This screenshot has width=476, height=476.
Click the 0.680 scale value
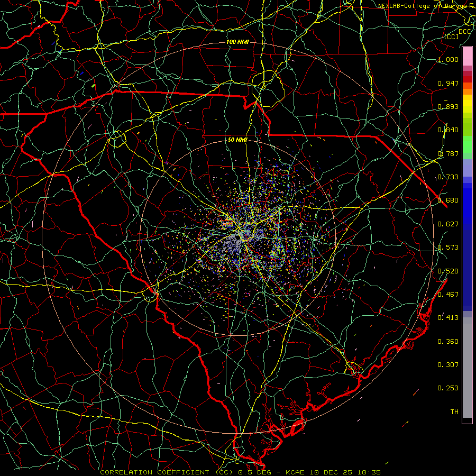(x=448, y=200)
